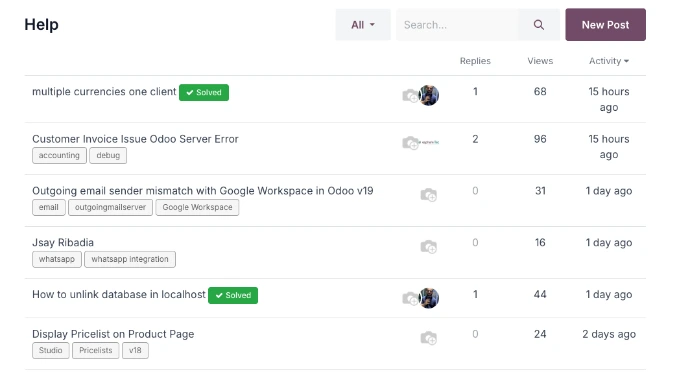This screenshot has height=372, width=690.
Task: Click '2 days ago' activity text
Action: click(609, 334)
